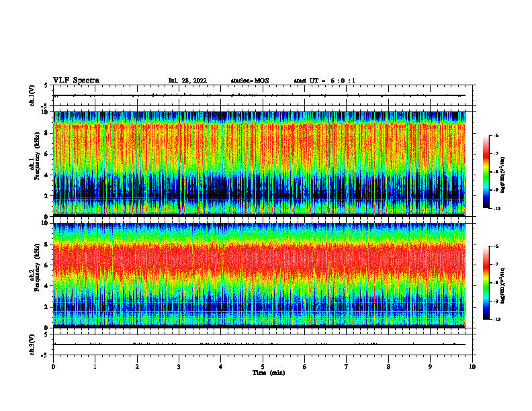Viewport: 532px width, 411px height.
Task: Click inside the ch.2 spectrogram panel
Action: (x=259, y=275)
